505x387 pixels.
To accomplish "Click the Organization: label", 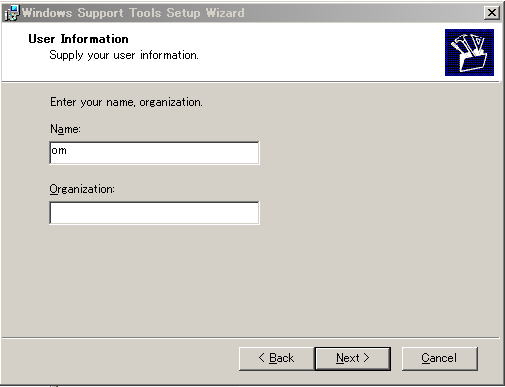I will point(82,189).
